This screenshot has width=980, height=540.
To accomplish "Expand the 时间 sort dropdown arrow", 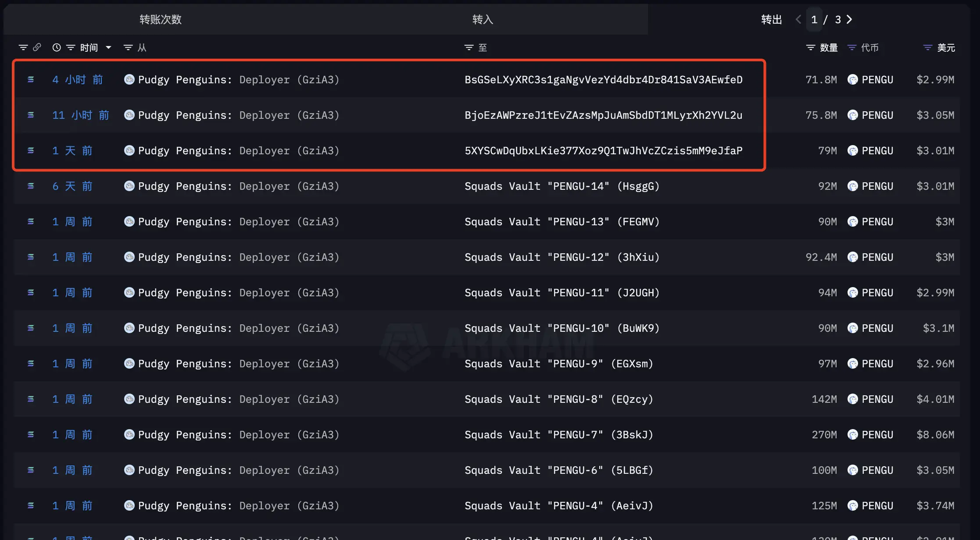I will (108, 47).
